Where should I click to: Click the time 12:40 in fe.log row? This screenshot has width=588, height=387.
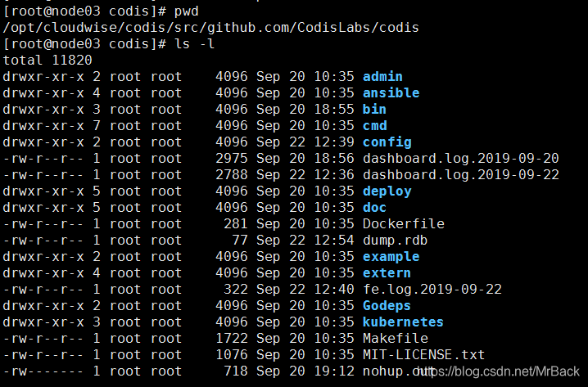pos(334,290)
